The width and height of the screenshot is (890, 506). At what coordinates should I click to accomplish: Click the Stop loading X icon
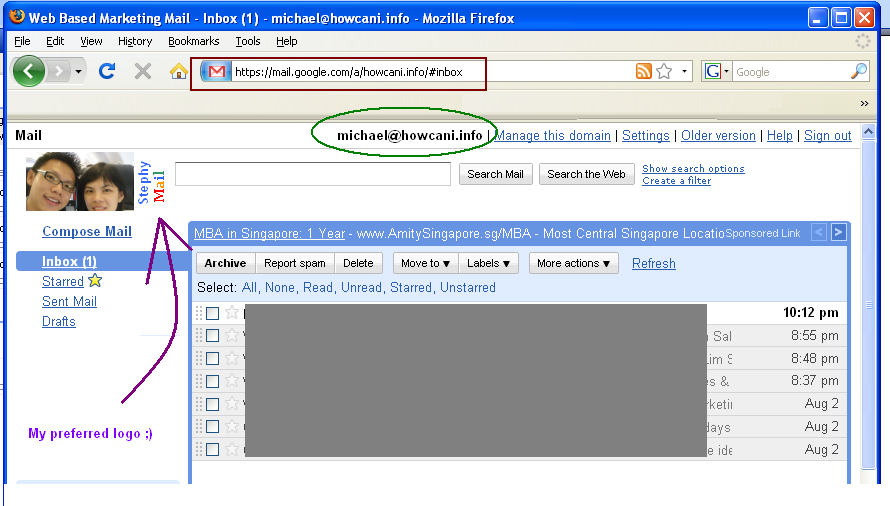coord(142,72)
